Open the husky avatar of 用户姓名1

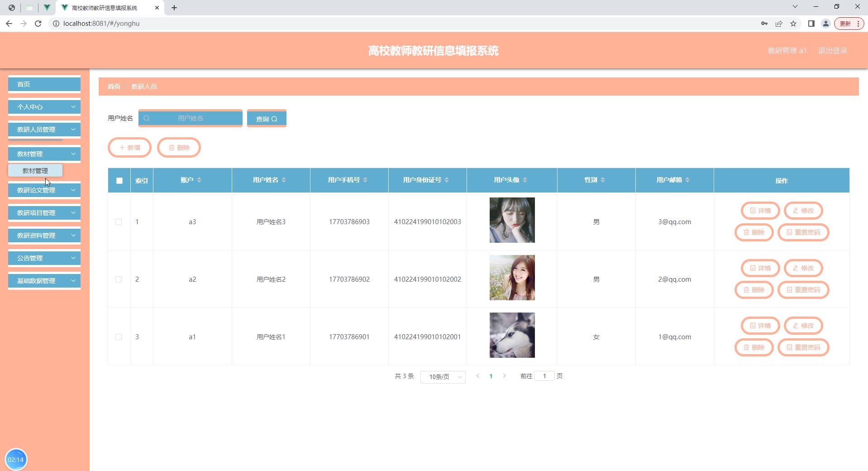pyautogui.click(x=512, y=335)
